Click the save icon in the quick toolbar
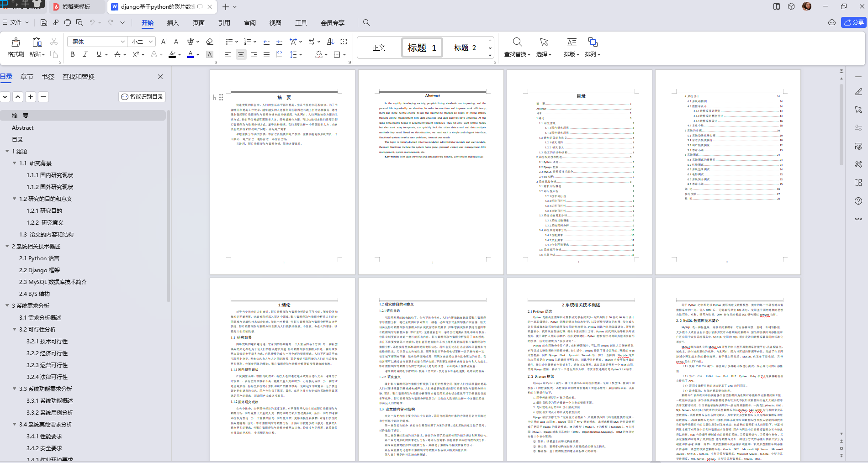868x463 pixels. [44, 22]
